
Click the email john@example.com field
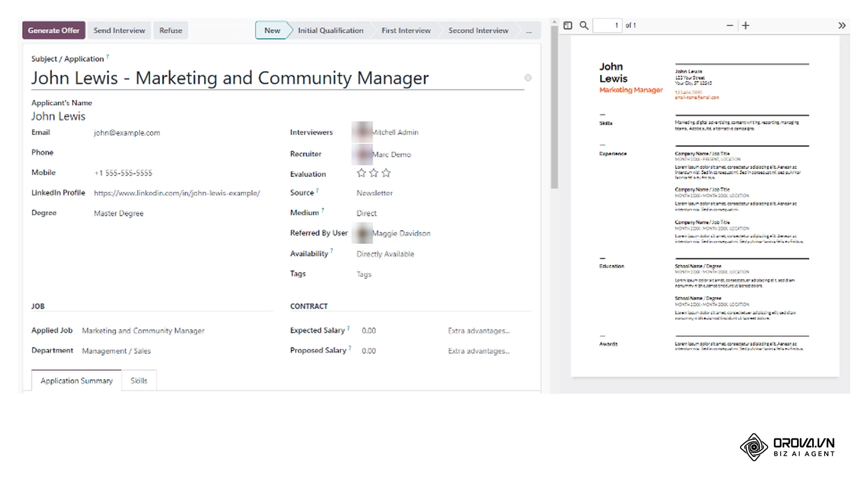pos(127,132)
